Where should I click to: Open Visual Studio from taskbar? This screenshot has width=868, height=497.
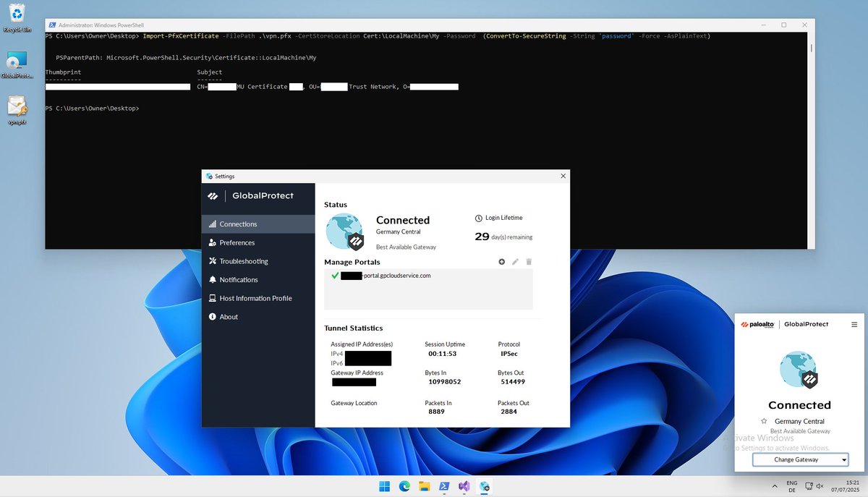click(464, 486)
